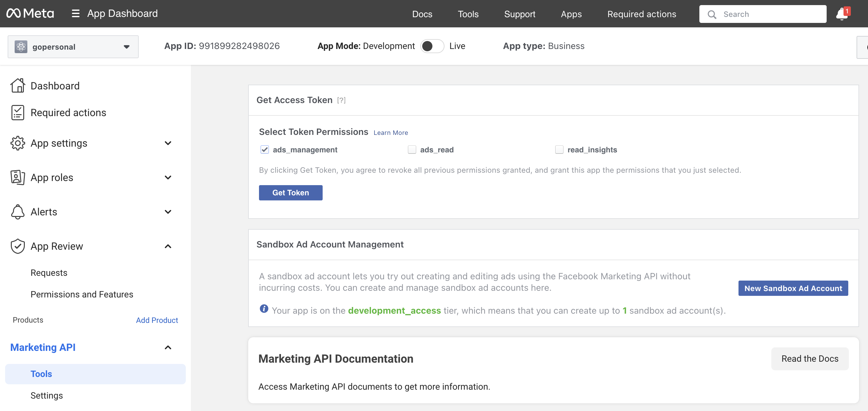Image resolution: width=868 pixels, height=411 pixels.
Task: Open the Tools top navigation menu
Action: 468,14
